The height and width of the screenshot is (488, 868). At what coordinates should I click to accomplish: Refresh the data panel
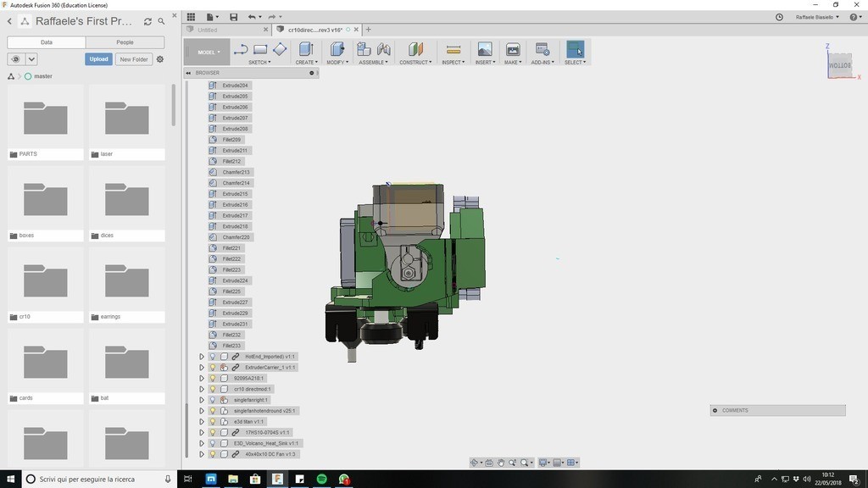(147, 21)
